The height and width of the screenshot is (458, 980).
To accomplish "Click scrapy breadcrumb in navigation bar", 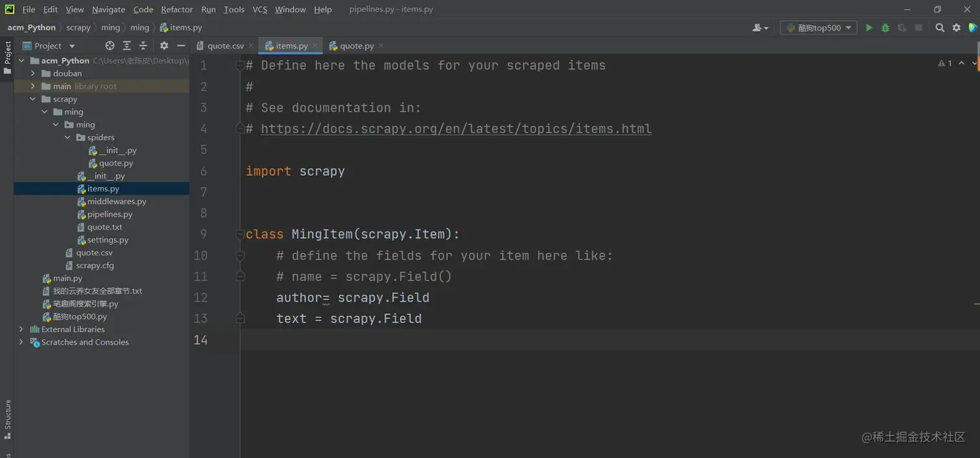I will pos(78,27).
